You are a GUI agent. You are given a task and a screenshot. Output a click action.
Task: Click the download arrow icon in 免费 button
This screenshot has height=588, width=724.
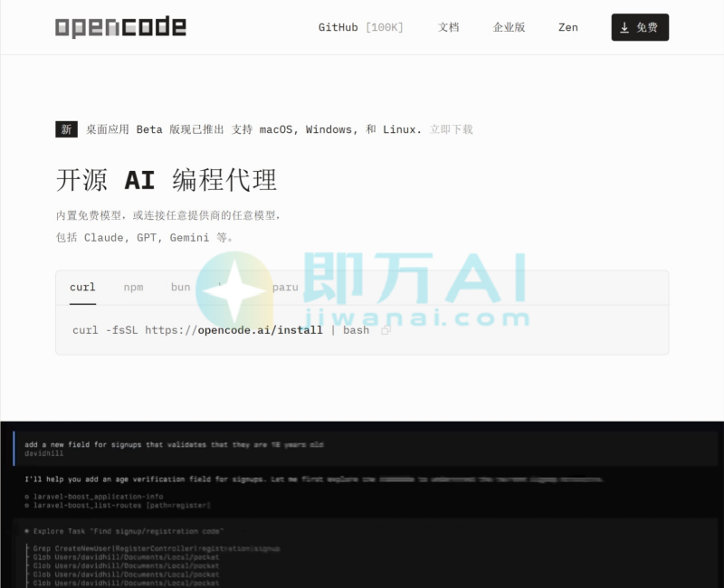tap(624, 27)
